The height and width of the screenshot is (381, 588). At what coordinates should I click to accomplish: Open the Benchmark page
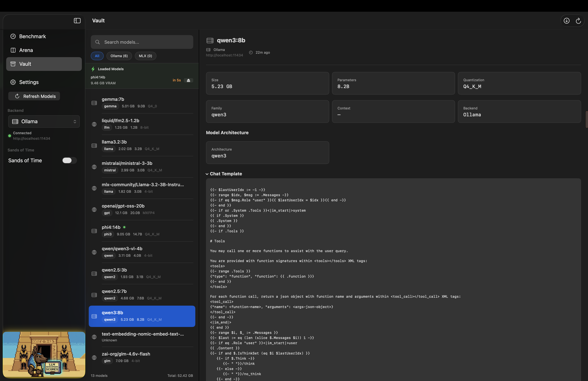coord(44,36)
